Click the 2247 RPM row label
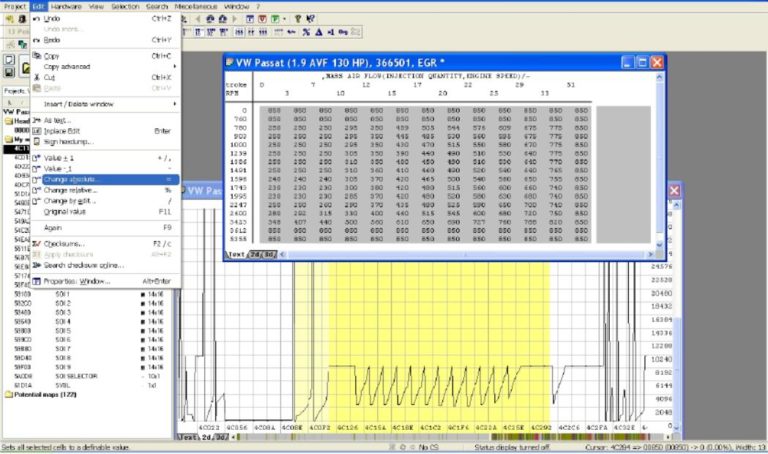 (238, 205)
